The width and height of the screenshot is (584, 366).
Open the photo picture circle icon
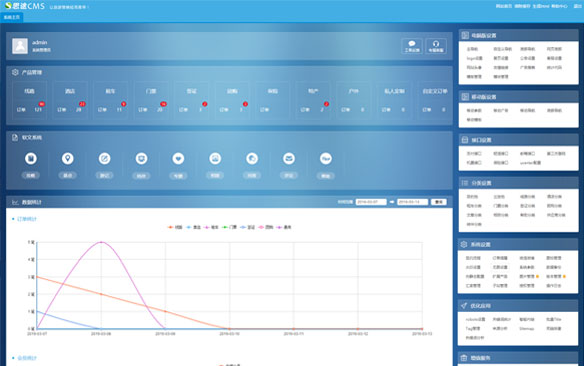click(215, 159)
